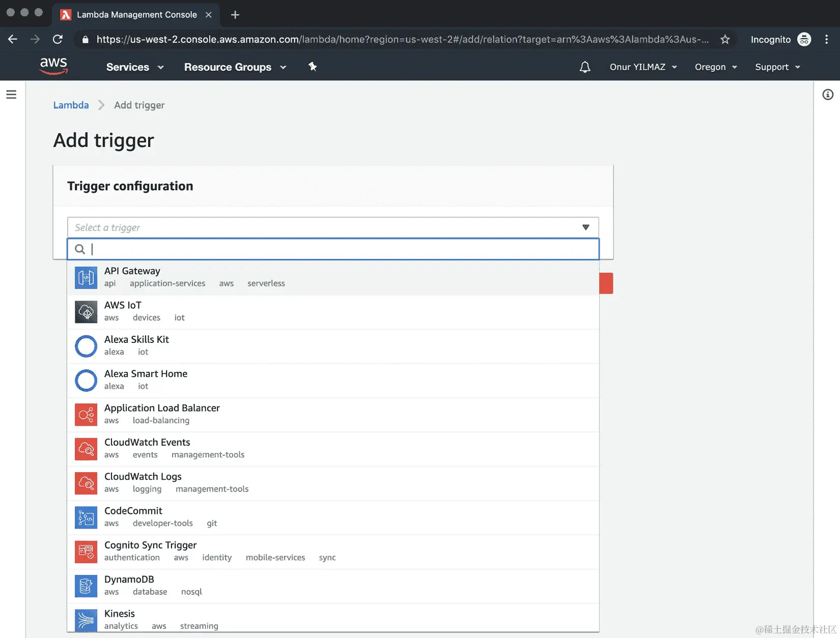This screenshot has width=840, height=638.
Task: Select the DynamoDB trigger icon
Action: (86, 586)
